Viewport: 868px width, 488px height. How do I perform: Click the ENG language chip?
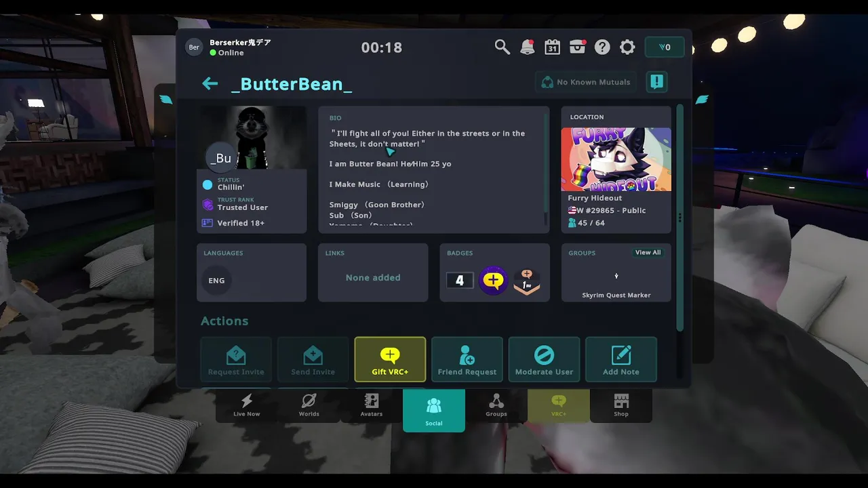click(216, 281)
